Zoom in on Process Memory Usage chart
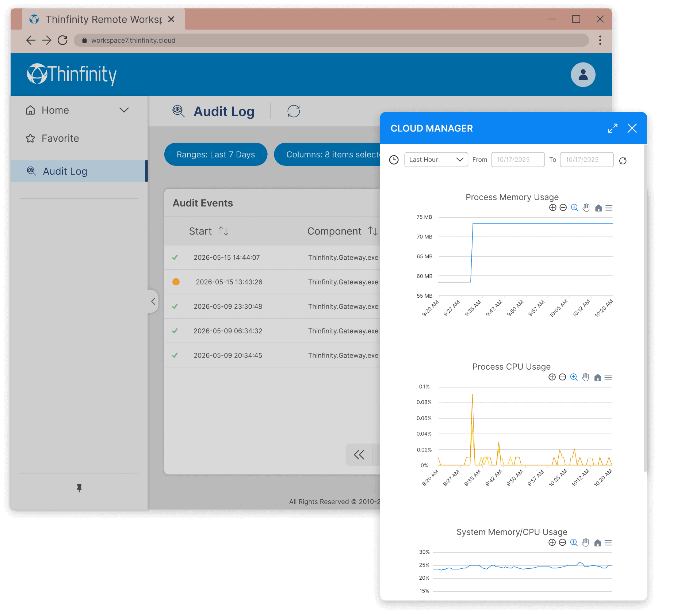 (x=552, y=208)
